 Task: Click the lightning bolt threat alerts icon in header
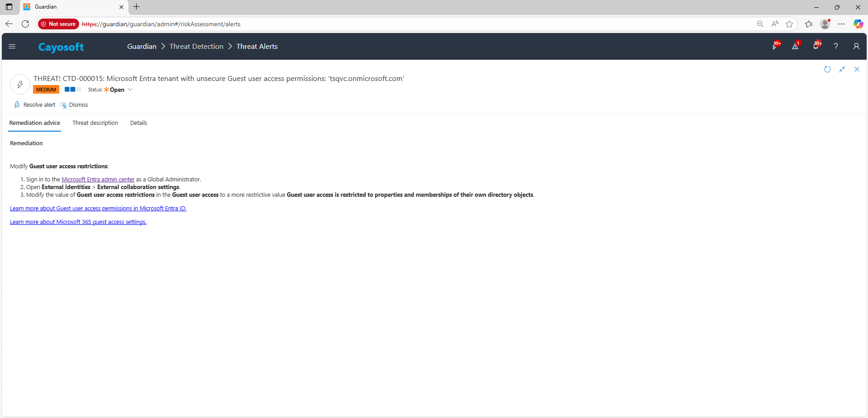point(775,46)
